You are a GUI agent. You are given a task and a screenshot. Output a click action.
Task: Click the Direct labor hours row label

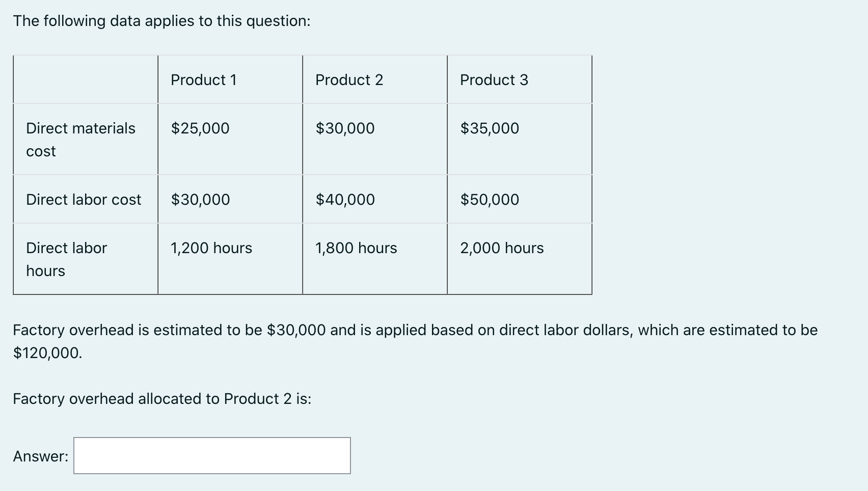tap(66, 259)
